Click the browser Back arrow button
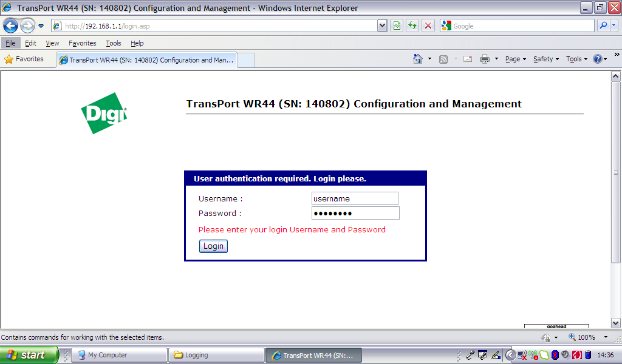Viewport: 622px width, 364px height. click(x=10, y=26)
